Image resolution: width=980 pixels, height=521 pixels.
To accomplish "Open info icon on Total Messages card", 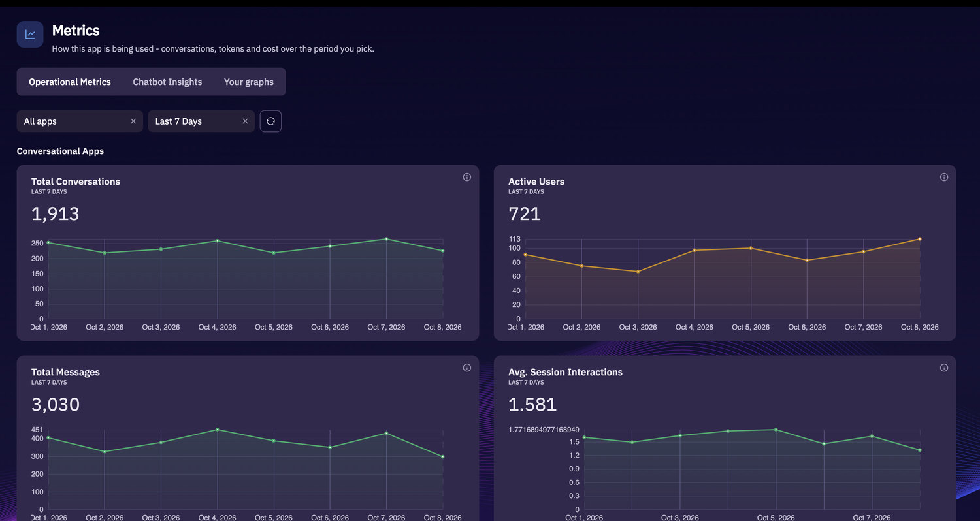I will coord(466,368).
